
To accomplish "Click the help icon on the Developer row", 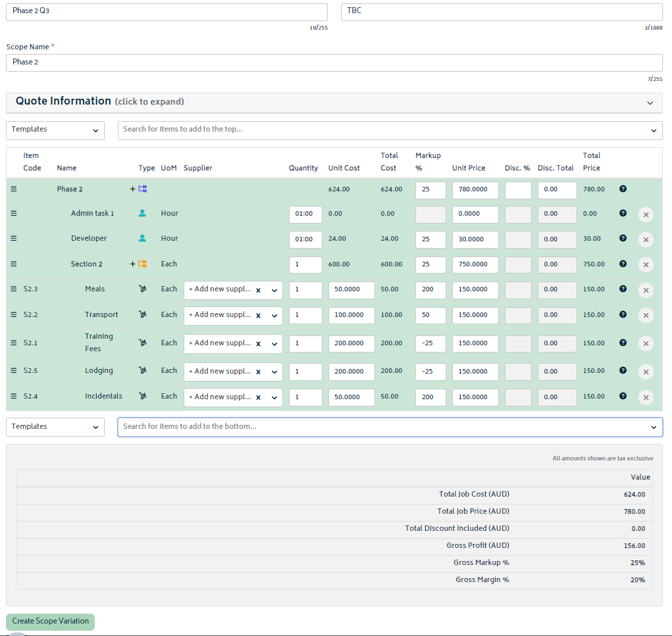I will click(x=623, y=239).
